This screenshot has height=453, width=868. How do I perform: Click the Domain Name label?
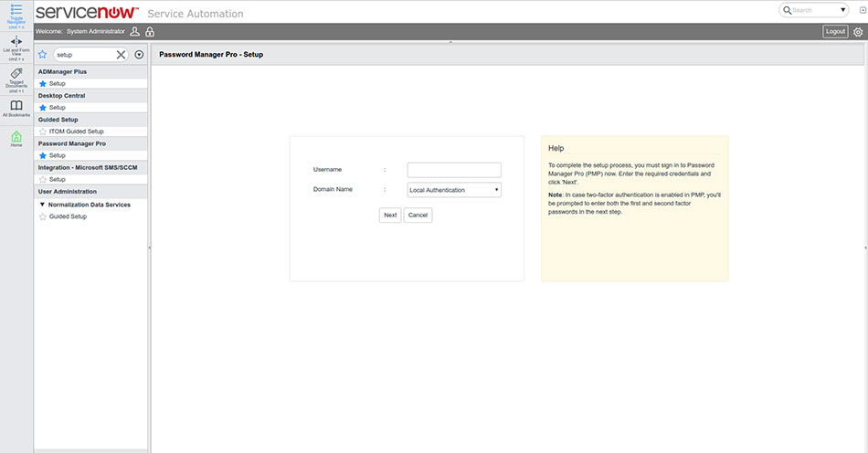333,189
